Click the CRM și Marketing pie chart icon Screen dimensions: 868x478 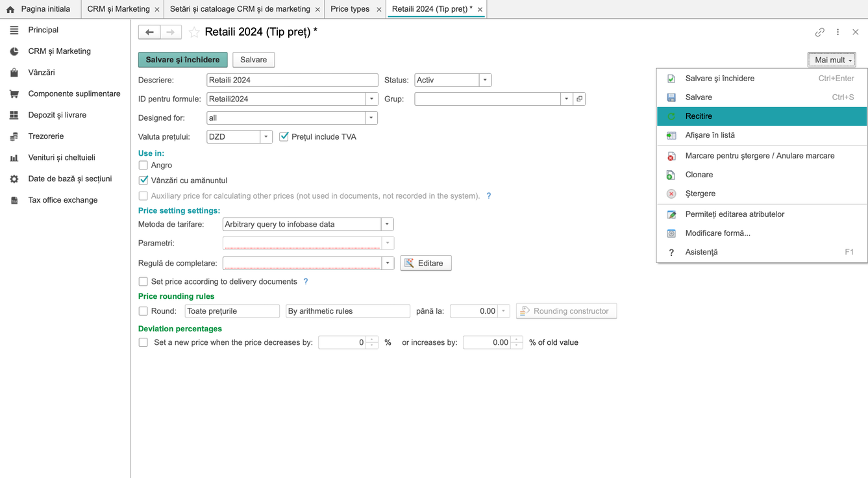coord(14,51)
